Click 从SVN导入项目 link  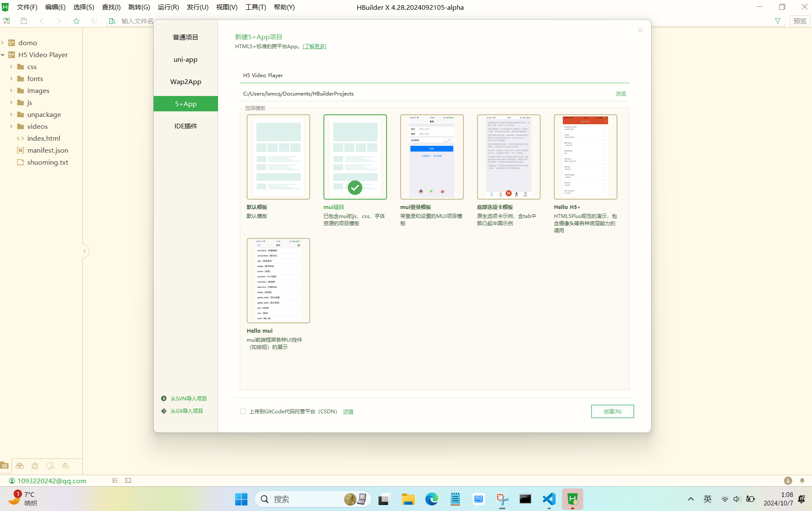point(189,399)
